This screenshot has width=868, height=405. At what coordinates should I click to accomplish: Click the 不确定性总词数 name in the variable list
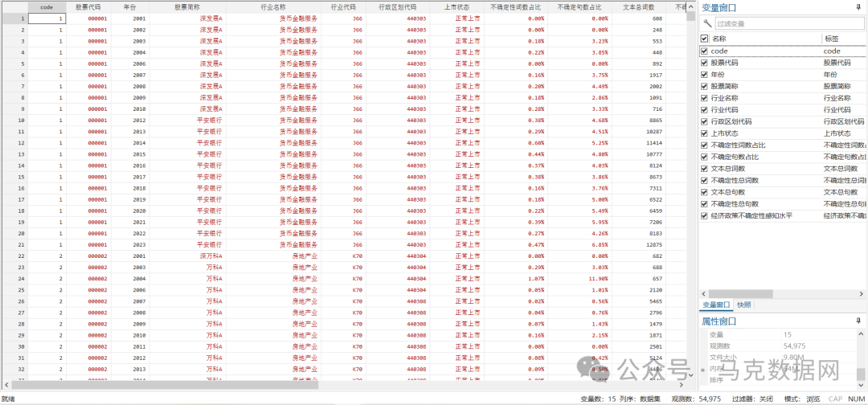coord(735,180)
